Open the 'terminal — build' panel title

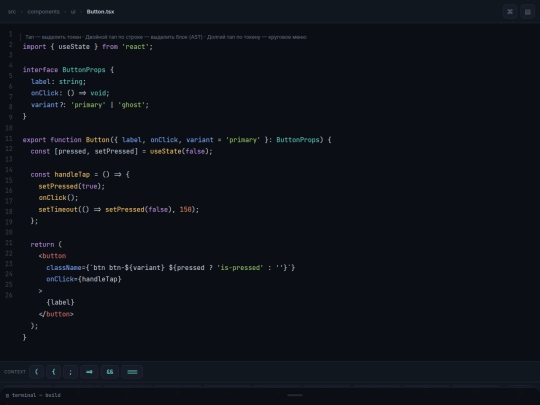pyautogui.click(x=36, y=395)
